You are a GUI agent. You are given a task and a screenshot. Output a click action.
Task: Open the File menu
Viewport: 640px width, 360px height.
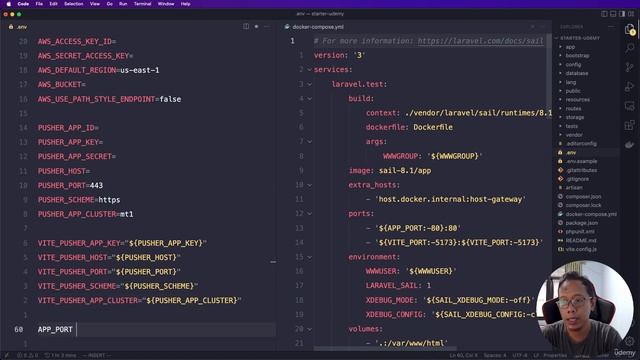coord(39,4)
